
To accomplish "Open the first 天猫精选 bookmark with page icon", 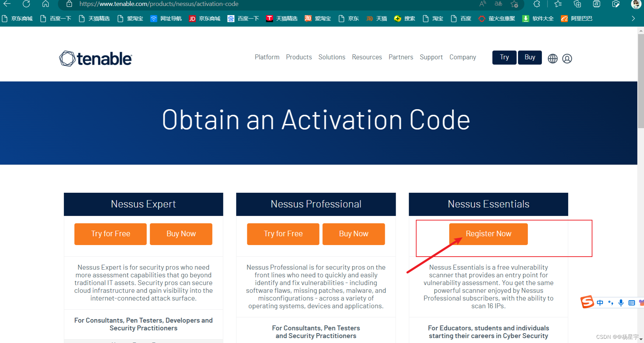I will coord(94,19).
